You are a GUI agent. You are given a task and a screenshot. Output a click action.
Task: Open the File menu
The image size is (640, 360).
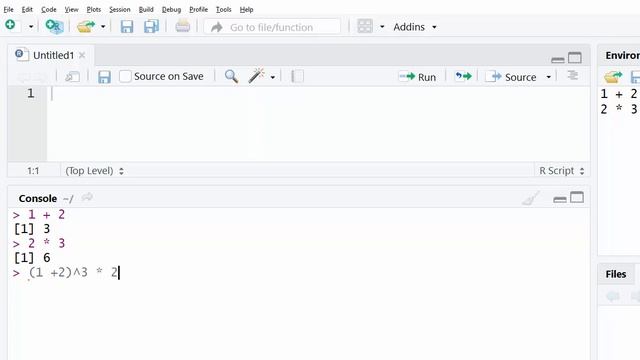click(8, 9)
